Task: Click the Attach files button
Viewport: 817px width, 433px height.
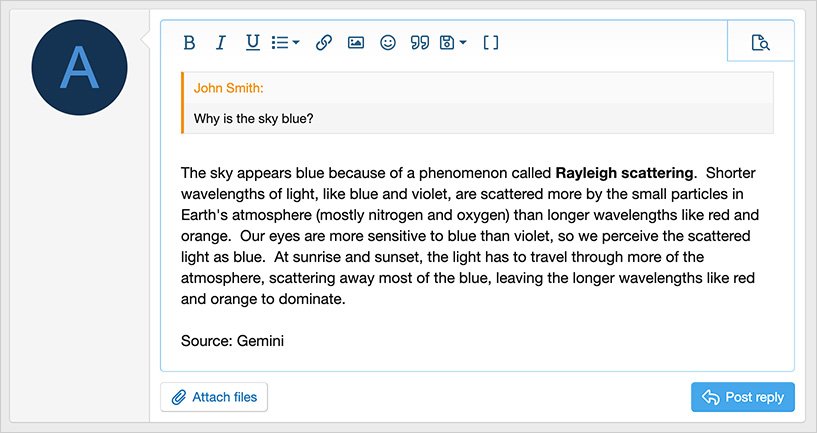Action: pyautogui.click(x=214, y=397)
